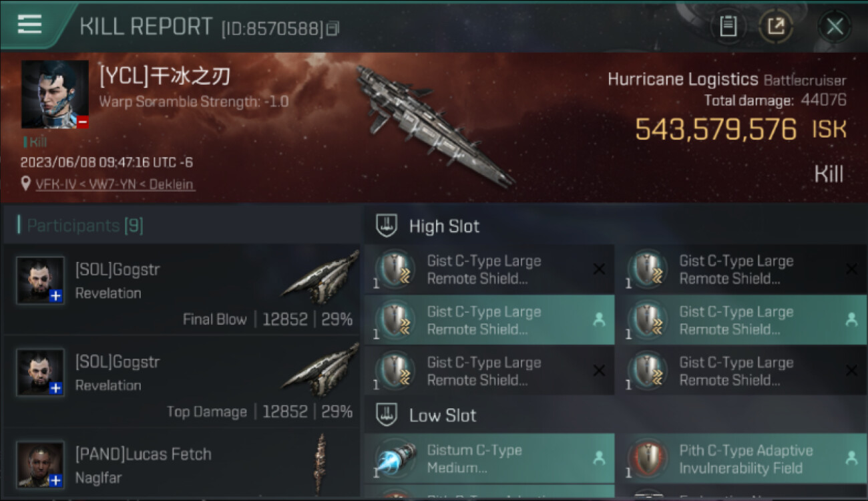The height and width of the screenshot is (501, 868).
Task: Click X marker on top-right shield module
Action: click(x=851, y=269)
